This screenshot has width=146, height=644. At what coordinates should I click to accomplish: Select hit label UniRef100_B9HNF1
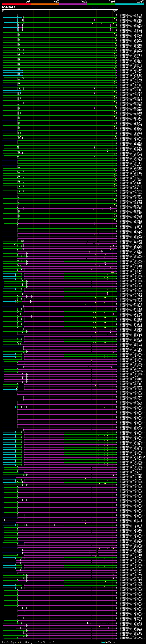coord(131,55)
